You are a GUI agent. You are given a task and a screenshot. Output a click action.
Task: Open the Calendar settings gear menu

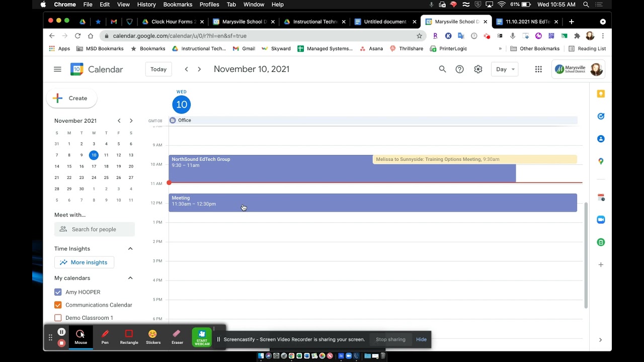click(x=478, y=69)
